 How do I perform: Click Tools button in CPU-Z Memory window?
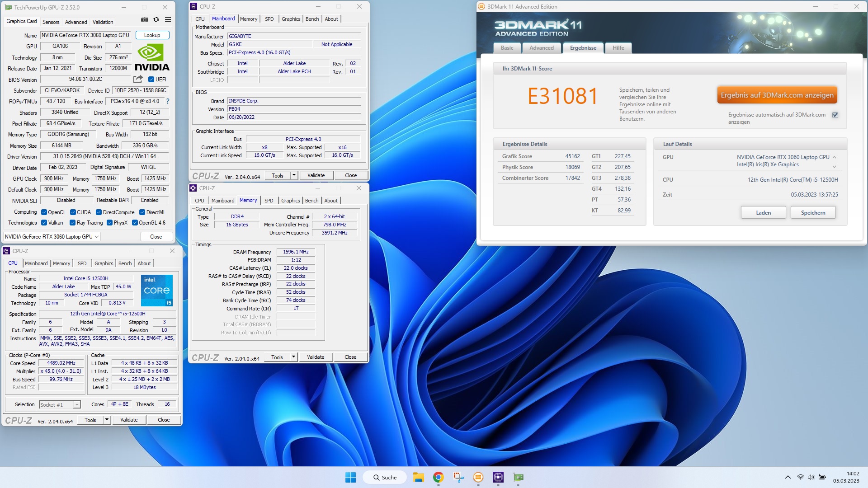[277, 357]
